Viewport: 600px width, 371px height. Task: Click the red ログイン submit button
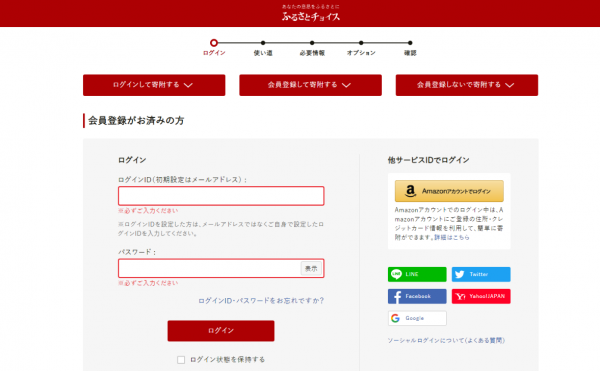[x=221, y=331]
